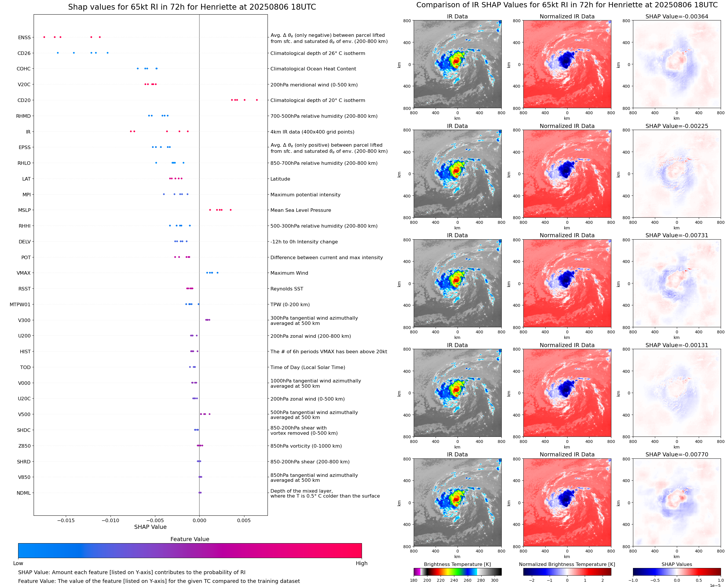This screenshot has width=728, height=587.
Task: Click the leftmost ENSS data point
Action: pos(44,37)
